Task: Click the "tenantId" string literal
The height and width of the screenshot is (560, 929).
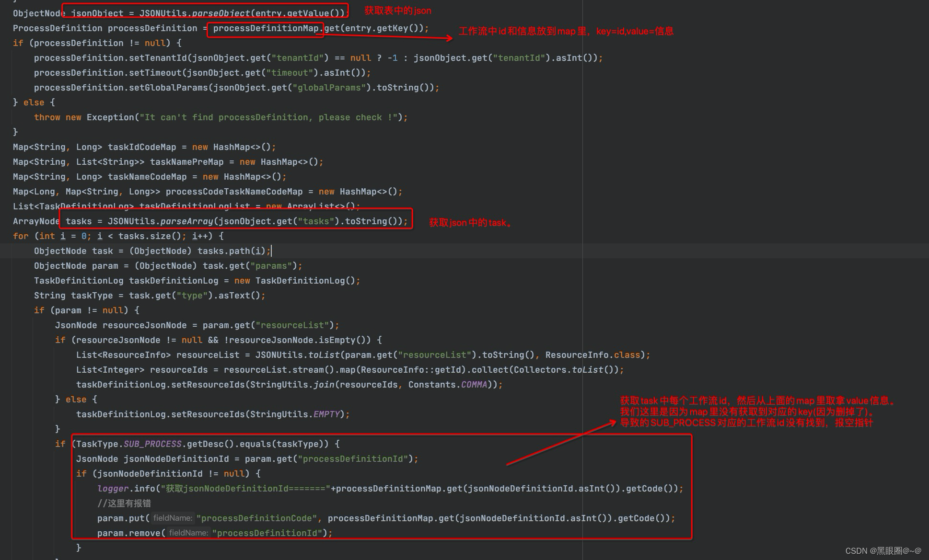Action: pyautogui.click(x=297, y=57)
